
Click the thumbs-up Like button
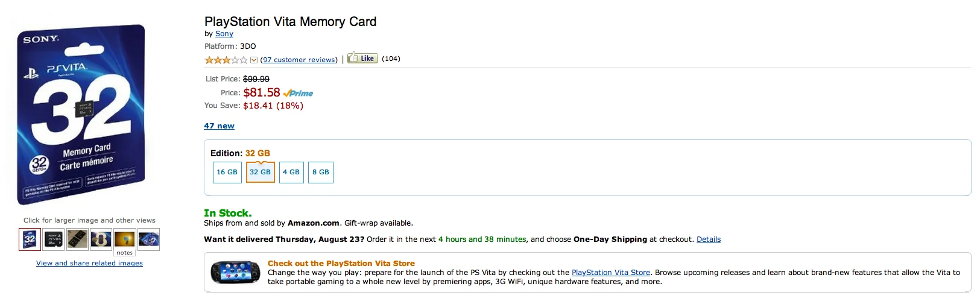tap(362, 59)
